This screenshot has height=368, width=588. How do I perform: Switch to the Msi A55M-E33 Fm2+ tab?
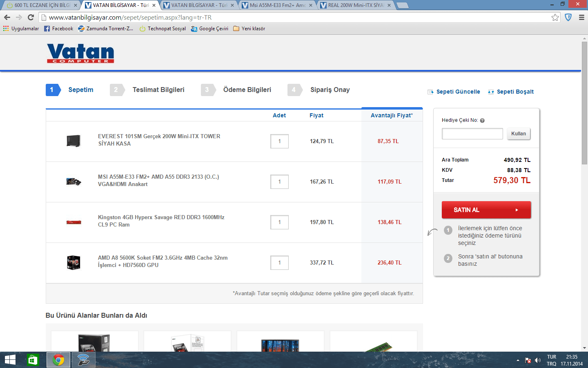(x=278, y=5)
